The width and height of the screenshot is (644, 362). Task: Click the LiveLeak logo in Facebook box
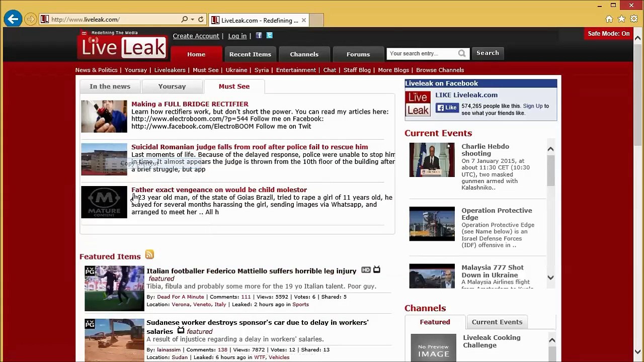coord(418,104)
